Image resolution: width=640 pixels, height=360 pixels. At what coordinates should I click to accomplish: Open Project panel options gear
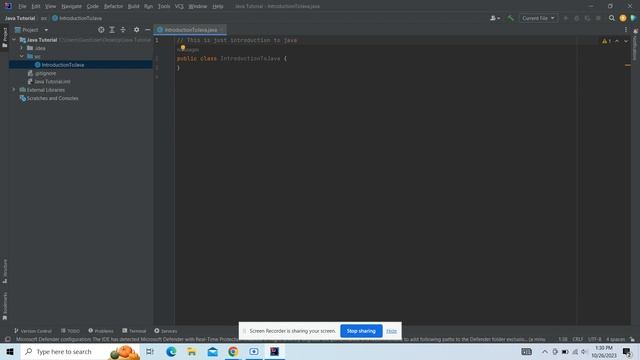136,30
